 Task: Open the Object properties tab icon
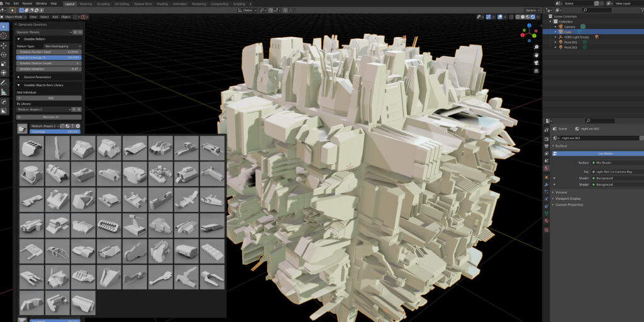click(x=547, y=177)
